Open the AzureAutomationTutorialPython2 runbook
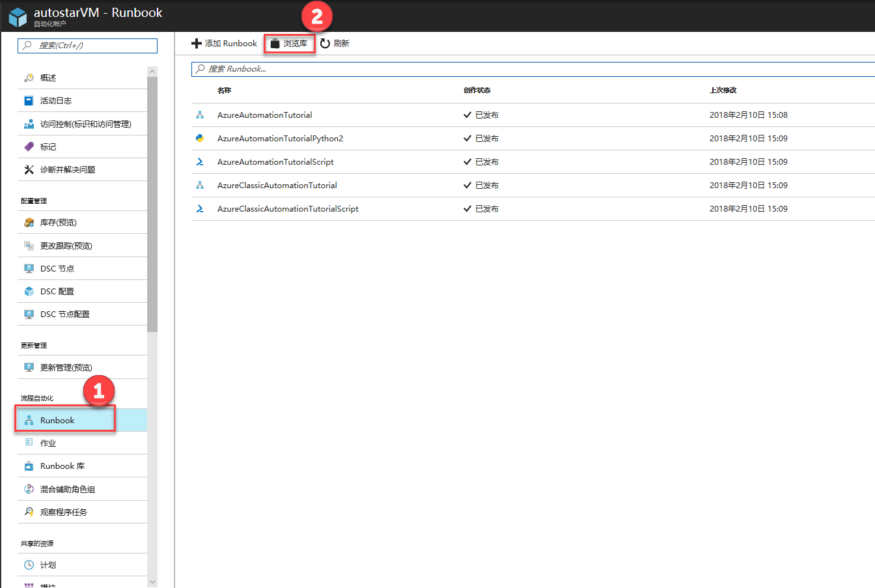 point(280,139)
